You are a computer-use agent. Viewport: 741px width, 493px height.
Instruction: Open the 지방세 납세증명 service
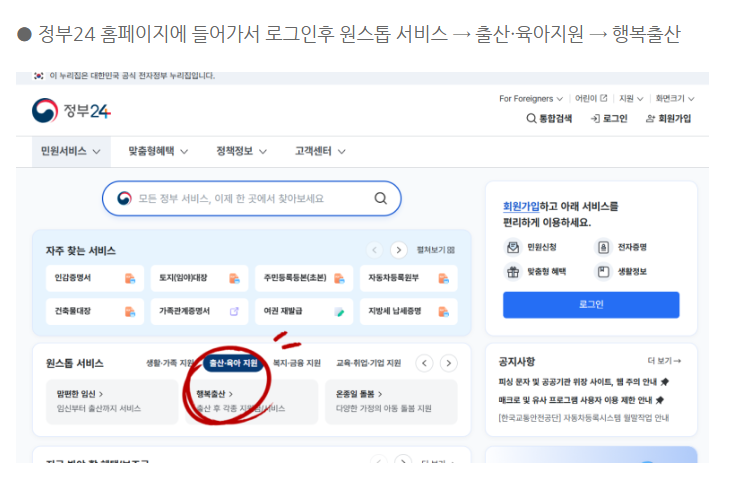pos(409,311)
